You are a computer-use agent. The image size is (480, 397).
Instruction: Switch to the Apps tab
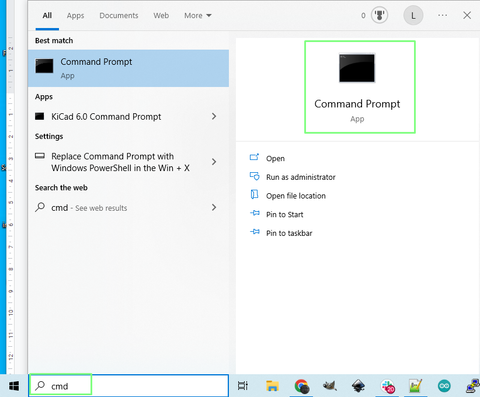coord(75,15)
